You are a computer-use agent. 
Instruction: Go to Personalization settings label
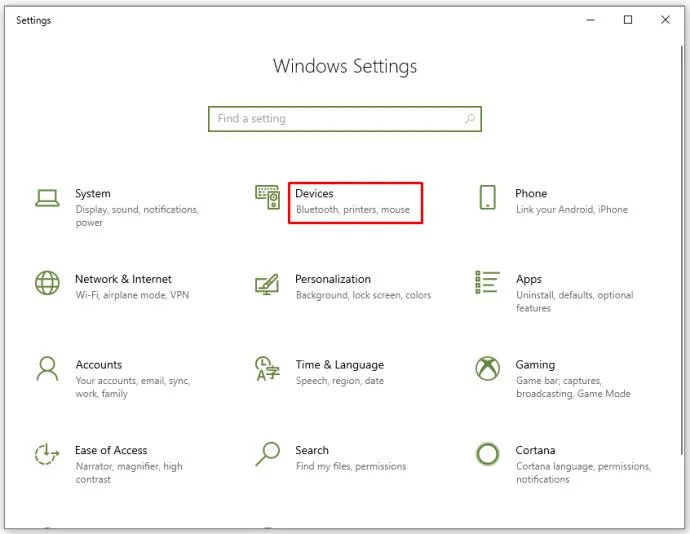coord(332,280)
